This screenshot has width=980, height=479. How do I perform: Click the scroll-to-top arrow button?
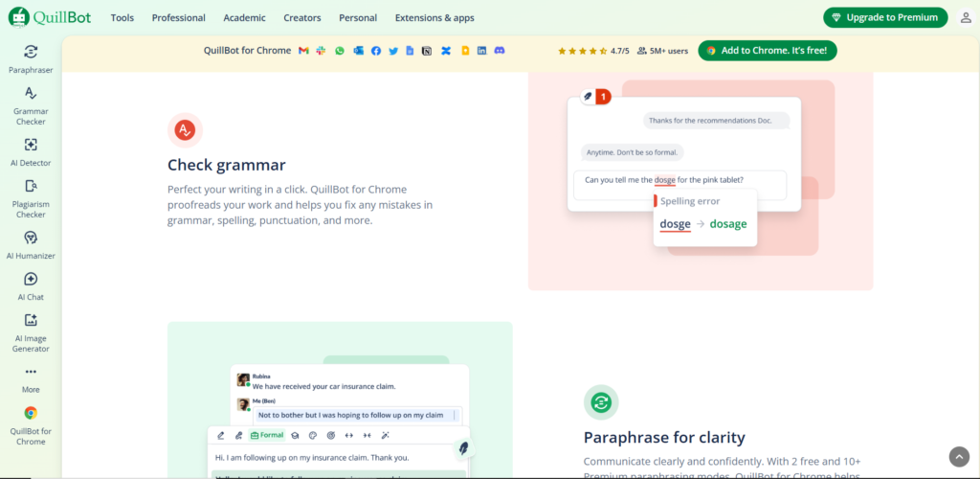[959, 457]
